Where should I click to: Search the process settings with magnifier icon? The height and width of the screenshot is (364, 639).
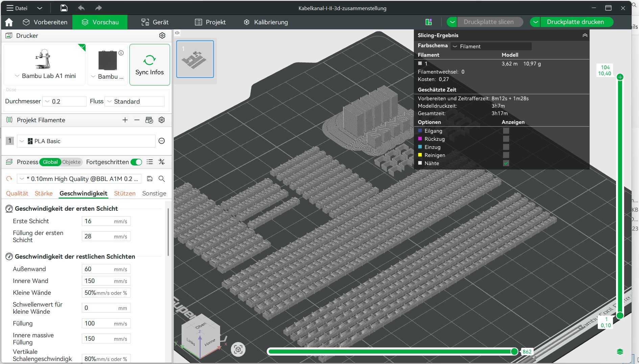point(162,179)
